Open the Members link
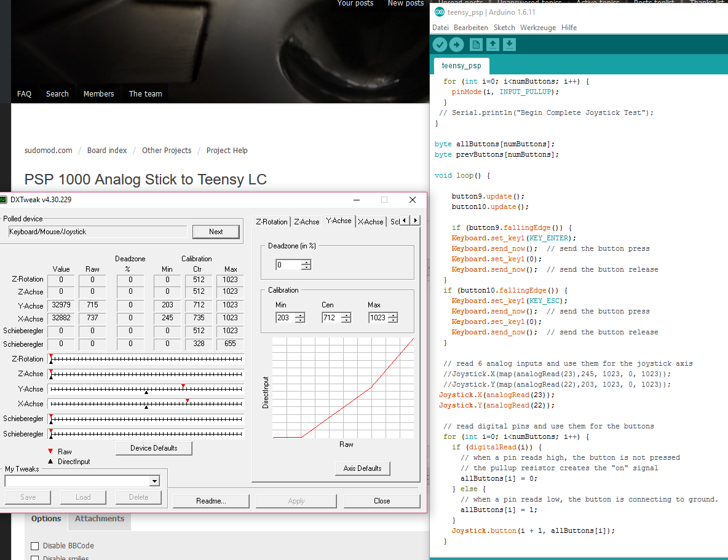The height and width of the screenshot is (560, 728). point(98,94)
